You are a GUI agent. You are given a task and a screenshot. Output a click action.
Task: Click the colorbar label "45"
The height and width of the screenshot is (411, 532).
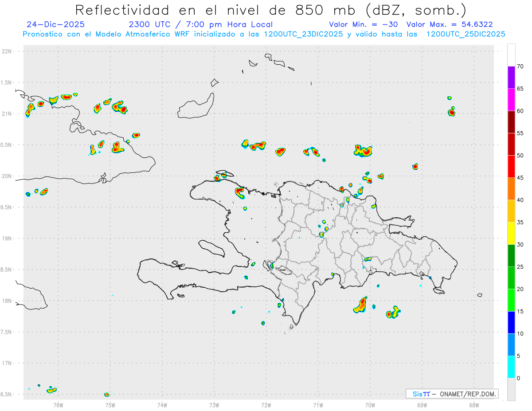pos(520,178)
